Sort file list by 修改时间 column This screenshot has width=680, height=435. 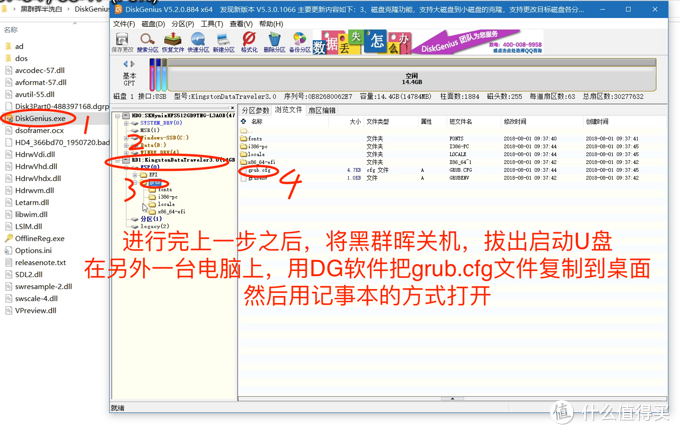(515, 121)
